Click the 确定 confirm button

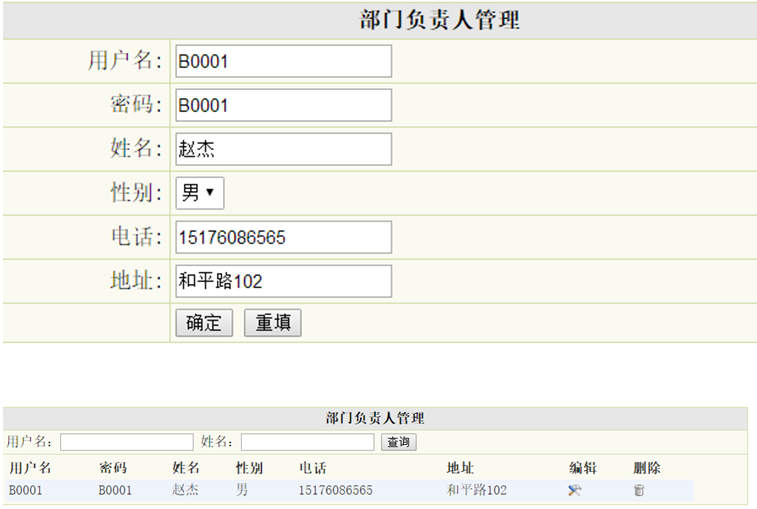(204, 323)
